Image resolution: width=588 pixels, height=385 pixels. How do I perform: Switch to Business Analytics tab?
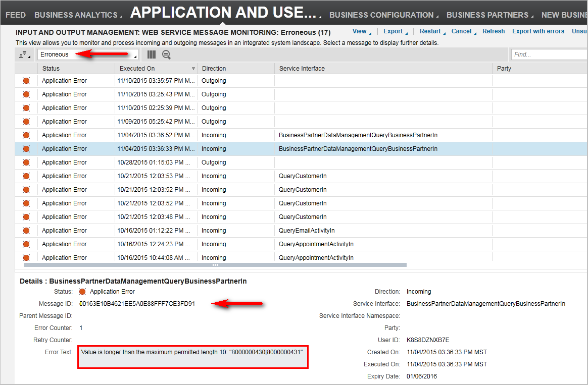[76, 15]
